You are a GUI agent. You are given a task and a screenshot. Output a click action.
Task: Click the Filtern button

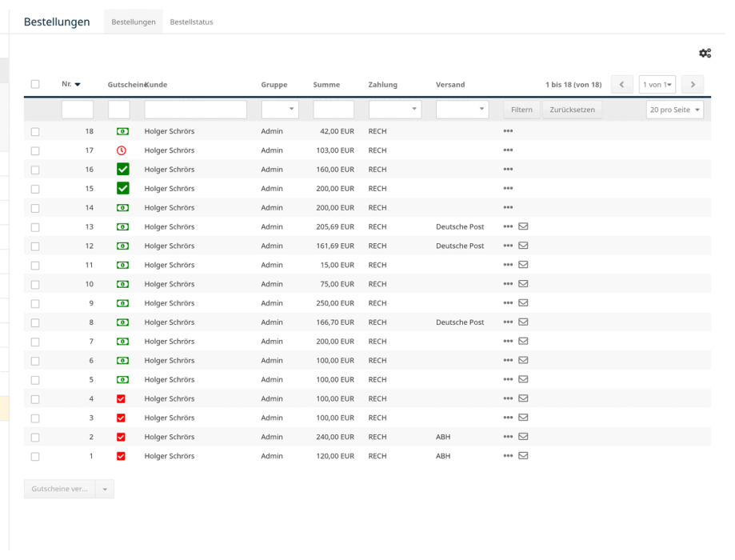[521, 110]
